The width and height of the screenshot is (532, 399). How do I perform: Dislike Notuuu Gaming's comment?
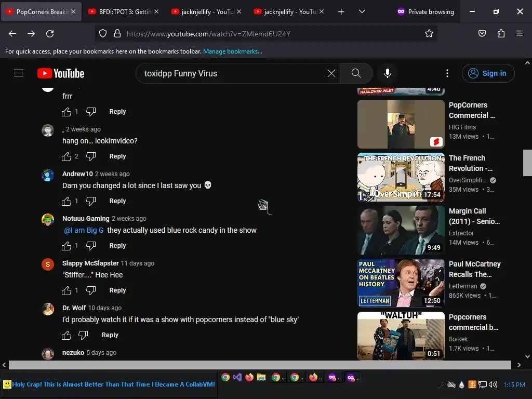91,246
